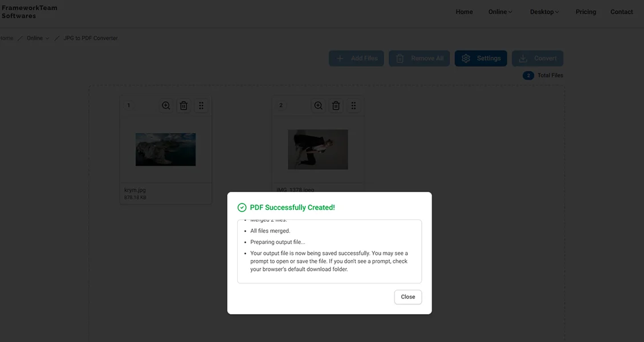
Task: Click the krym.jpg thumbnail image
Action: click(x=165, y=149)
